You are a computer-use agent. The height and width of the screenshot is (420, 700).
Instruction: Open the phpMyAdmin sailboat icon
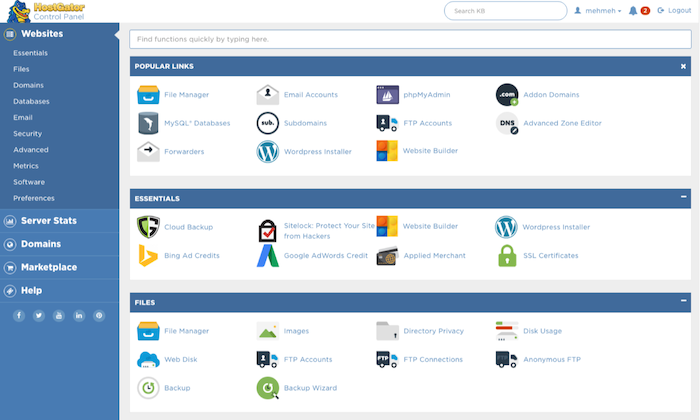coord(388,95)
